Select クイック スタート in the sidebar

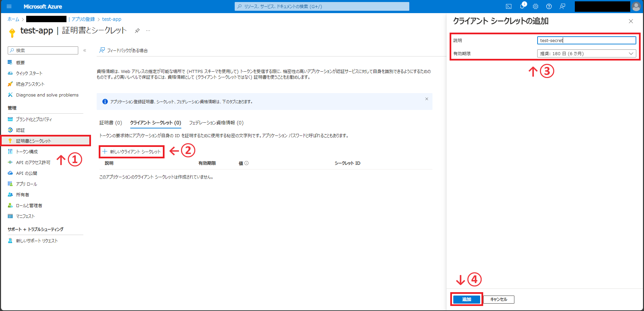[x=28, y=73]
